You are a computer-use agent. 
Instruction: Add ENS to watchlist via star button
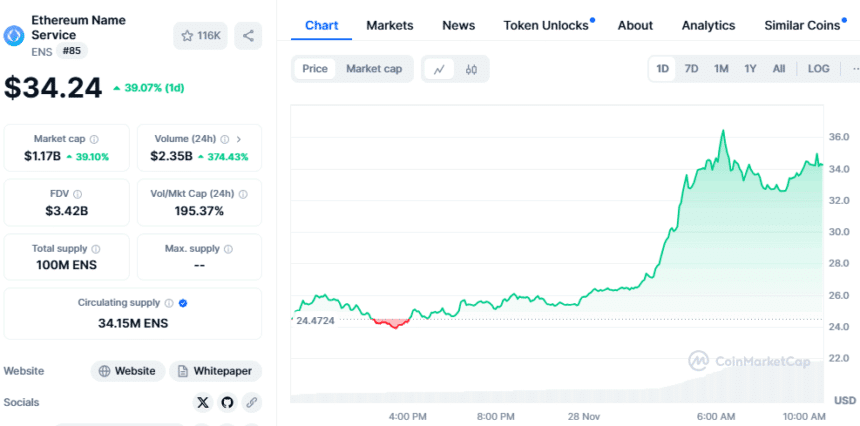click(x=200, y=36)
